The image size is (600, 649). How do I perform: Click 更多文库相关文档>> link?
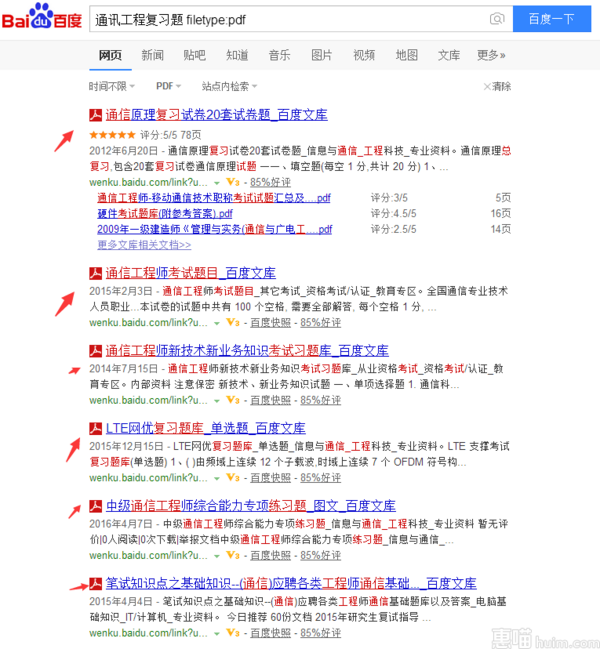(x=144, y=245)
